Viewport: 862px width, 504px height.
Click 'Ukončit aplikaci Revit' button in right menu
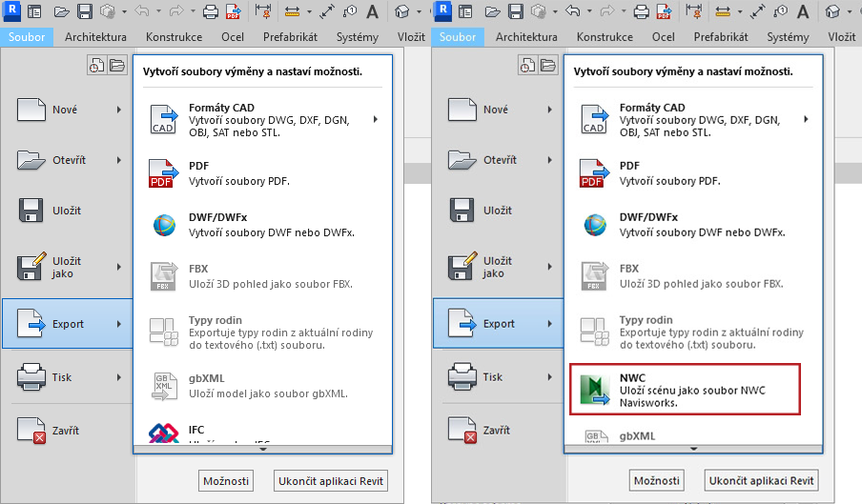click(x=761, y=481)
